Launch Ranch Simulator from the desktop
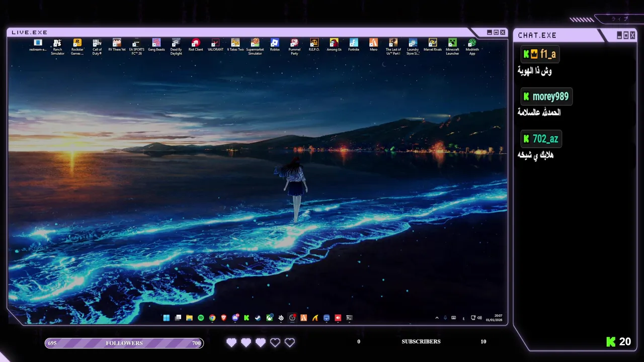Image resolution: width=644 pixels, height=362 pixels. (57, 47)
